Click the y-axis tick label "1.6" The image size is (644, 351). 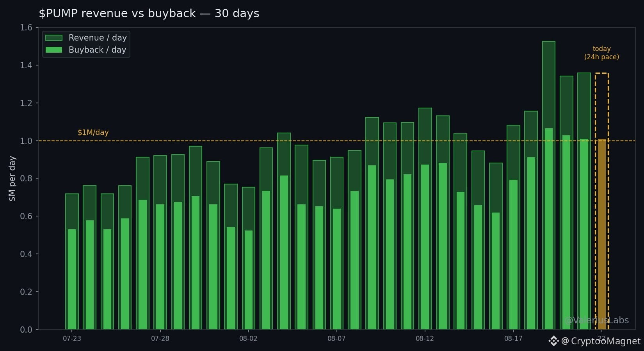point(26,27)
